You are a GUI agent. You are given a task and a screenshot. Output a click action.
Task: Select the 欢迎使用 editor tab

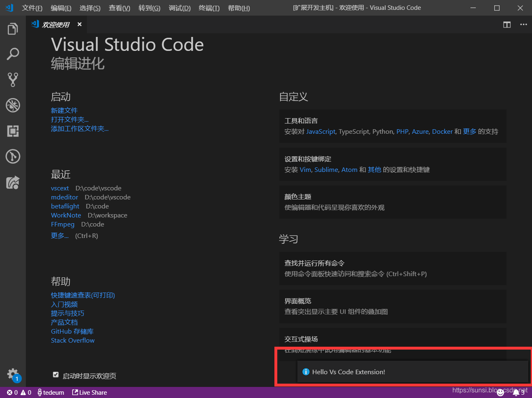pos(56,25)
